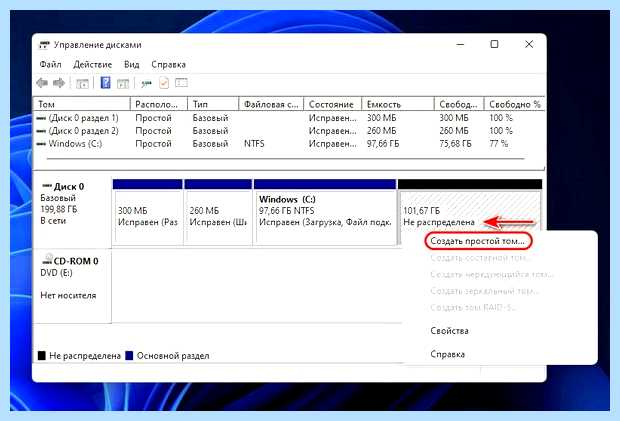Click the disk connect toolbar icon
Image resolution: width=620 pixels, height=421 pixels.
pos(146,83)
